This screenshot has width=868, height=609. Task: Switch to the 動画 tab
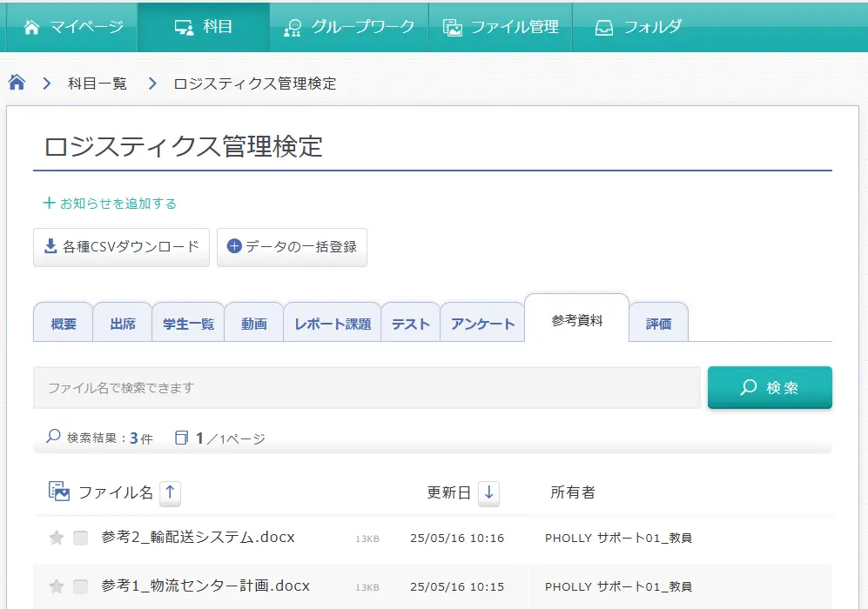254,324
